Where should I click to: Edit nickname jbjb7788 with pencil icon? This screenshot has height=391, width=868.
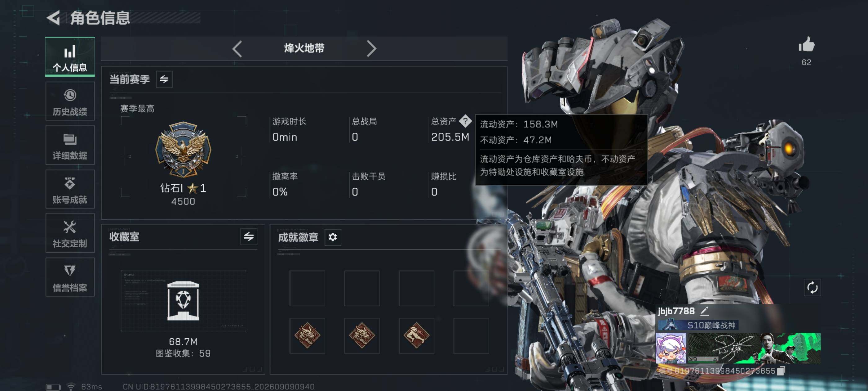(x=705, y=311)
